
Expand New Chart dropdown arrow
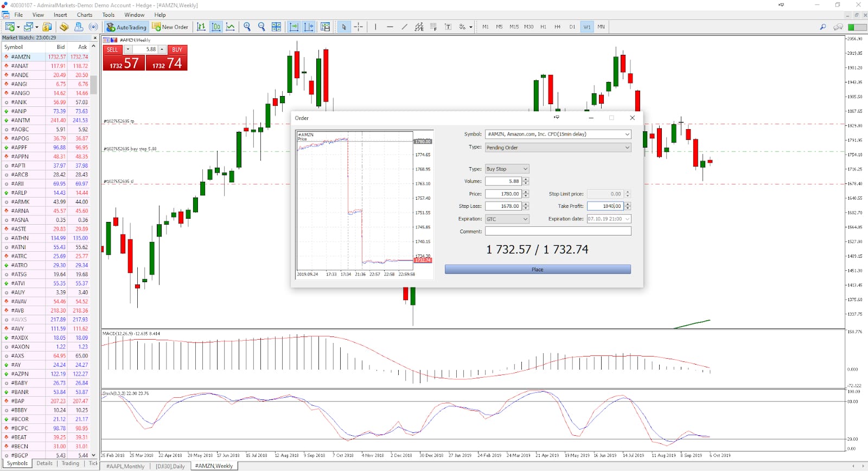[x=18, y=27]
